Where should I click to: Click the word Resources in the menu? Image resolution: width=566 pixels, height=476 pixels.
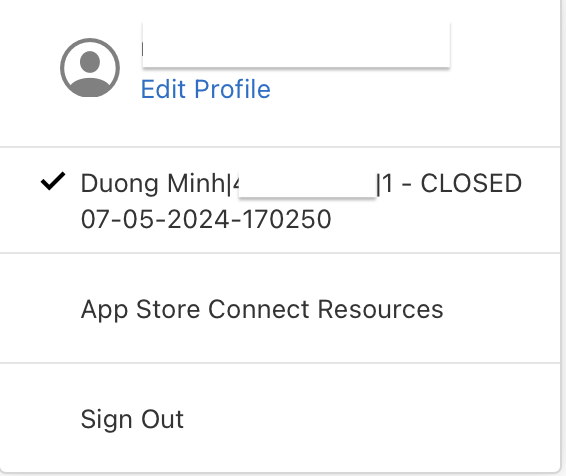click(x=380, y=309)
